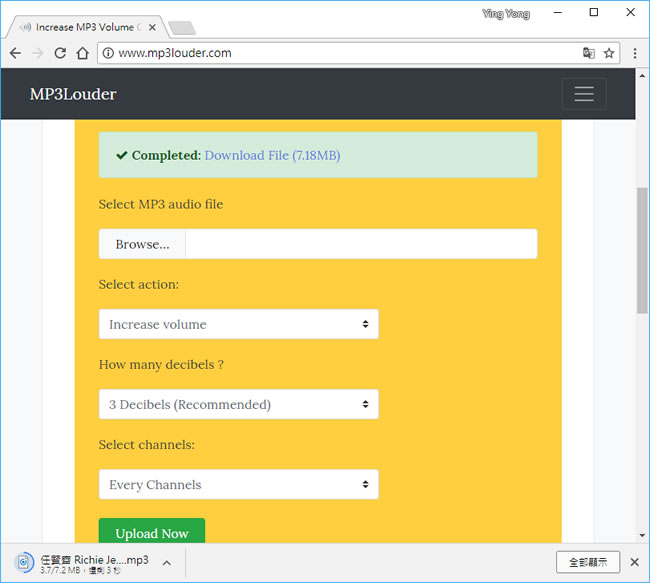650x583 pixels.
Task: Bookmark page with star icon
Action: click(x=608, y=53)
